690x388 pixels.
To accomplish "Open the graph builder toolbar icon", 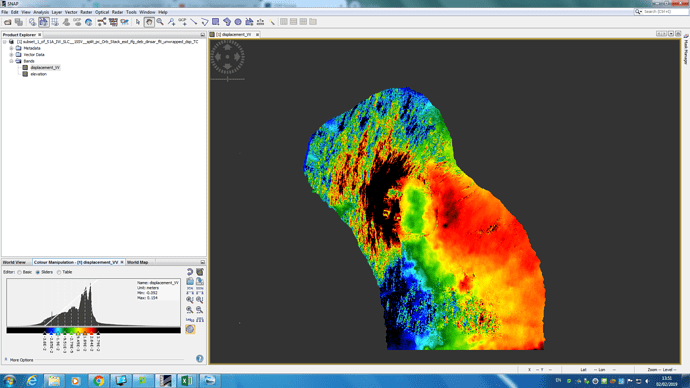I will click(x=102, y=22).
